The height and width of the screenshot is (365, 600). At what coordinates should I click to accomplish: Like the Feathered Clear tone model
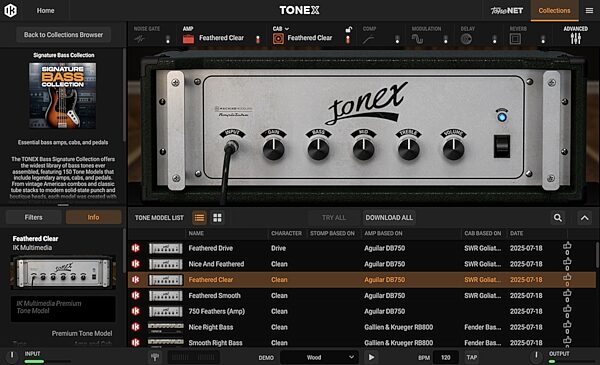(567, 277)
